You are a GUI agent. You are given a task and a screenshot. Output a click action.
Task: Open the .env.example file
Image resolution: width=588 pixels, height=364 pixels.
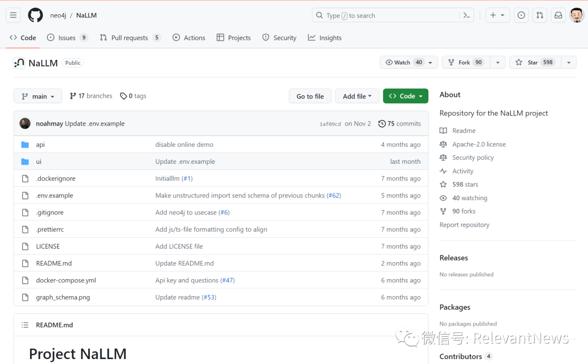click(x=54, y=195)
